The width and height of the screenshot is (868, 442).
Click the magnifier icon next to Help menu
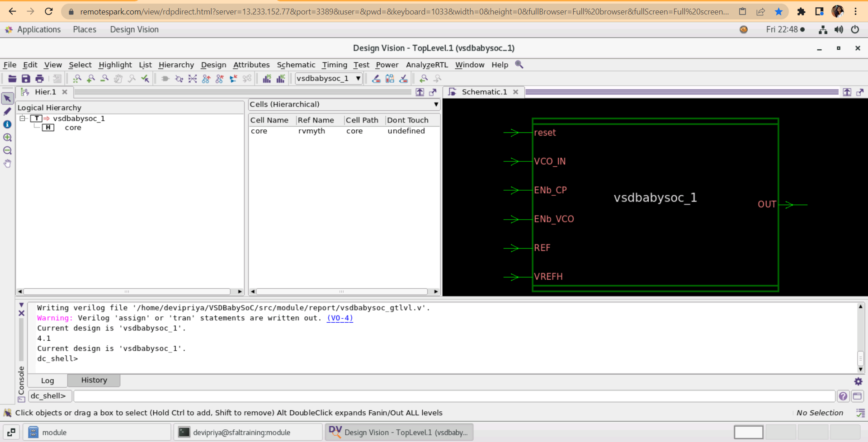pos(519,65)
